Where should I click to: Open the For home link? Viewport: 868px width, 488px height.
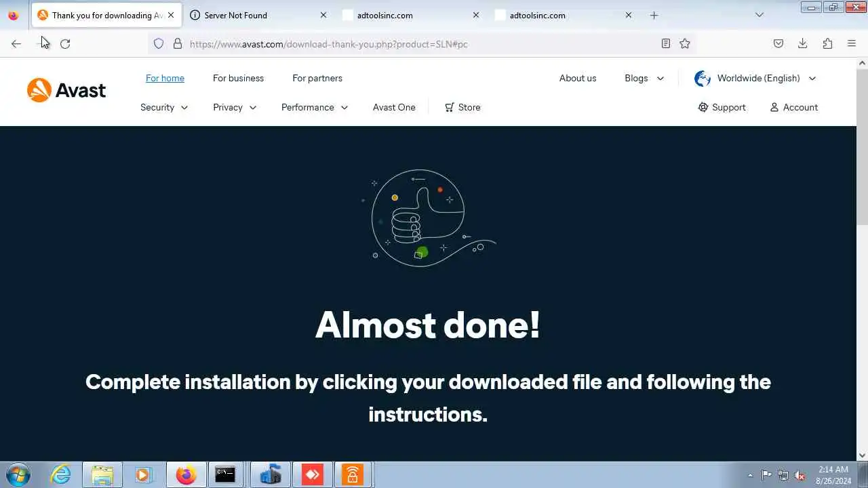tap(165, 78)
